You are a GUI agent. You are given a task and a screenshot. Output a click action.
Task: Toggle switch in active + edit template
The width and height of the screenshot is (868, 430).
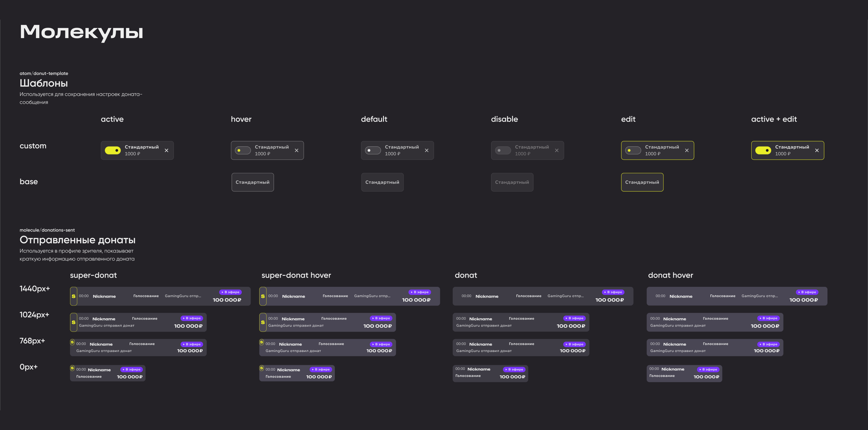763,150
